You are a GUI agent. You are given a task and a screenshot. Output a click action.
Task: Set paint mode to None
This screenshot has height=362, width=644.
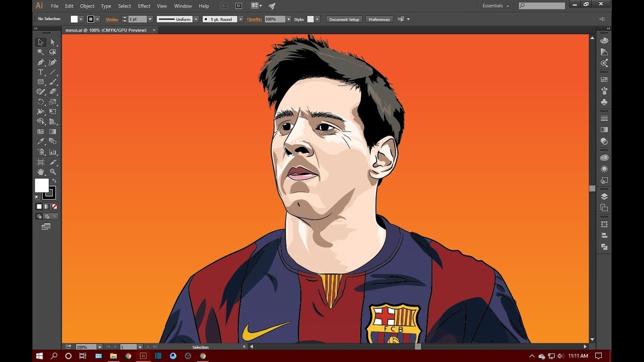[55, 207]
